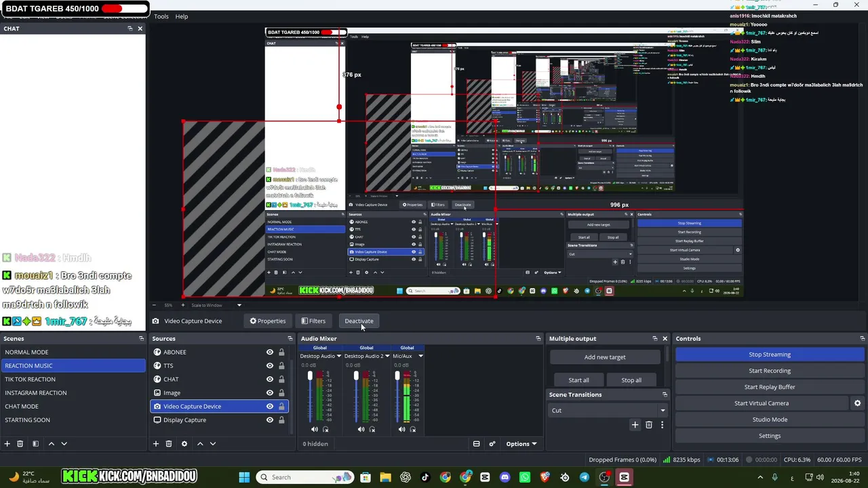Open transition properties three-dot menu

point(662,425)
